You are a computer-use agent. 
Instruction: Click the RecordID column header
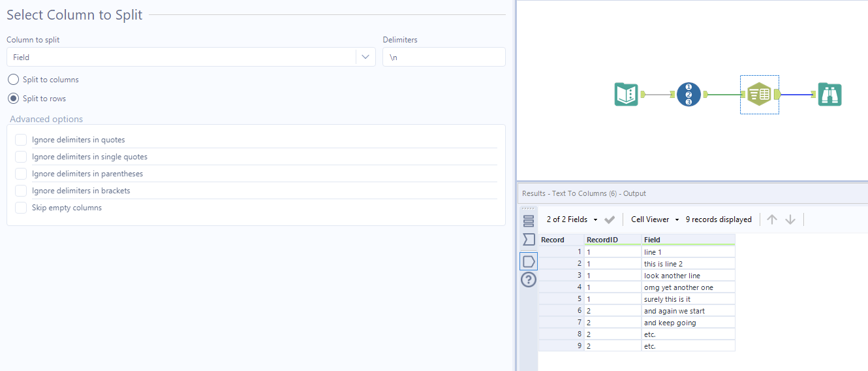tap(613, 240)
